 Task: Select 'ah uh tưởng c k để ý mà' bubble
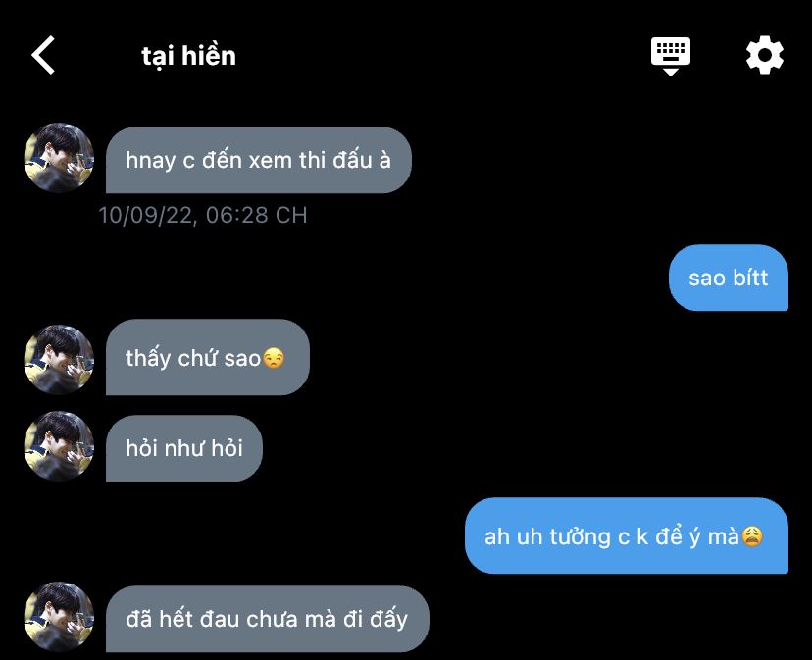click(626, 535)
